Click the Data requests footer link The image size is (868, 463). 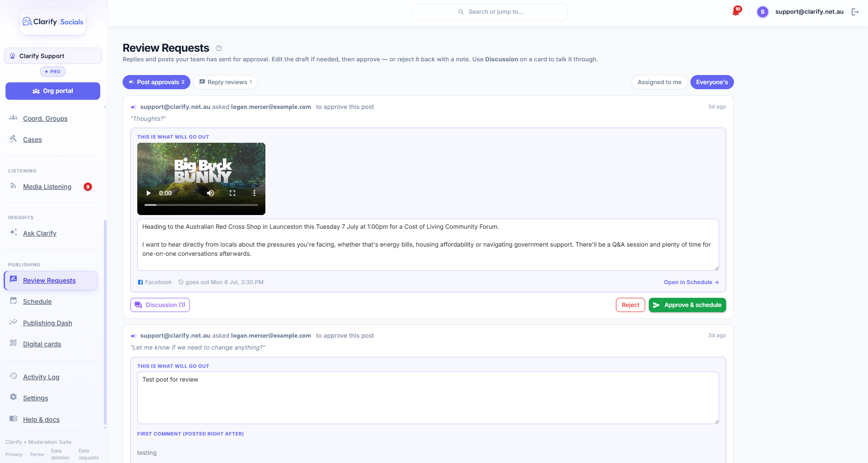click(88, 454)
